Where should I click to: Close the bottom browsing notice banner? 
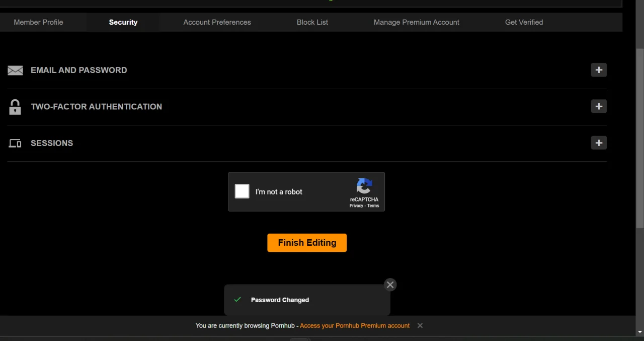(420, 325)
